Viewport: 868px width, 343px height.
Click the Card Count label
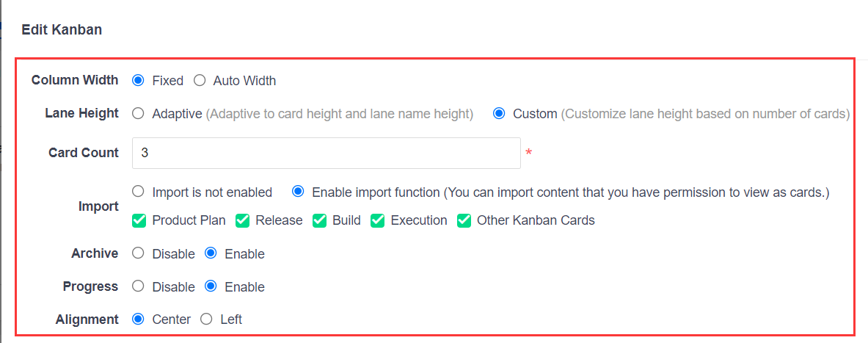click(x=83, y=153)
